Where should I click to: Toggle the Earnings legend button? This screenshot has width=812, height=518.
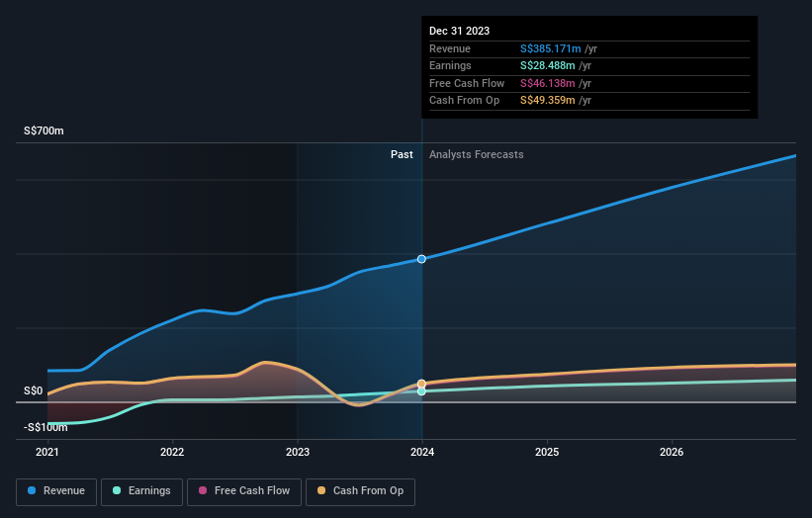141,491
